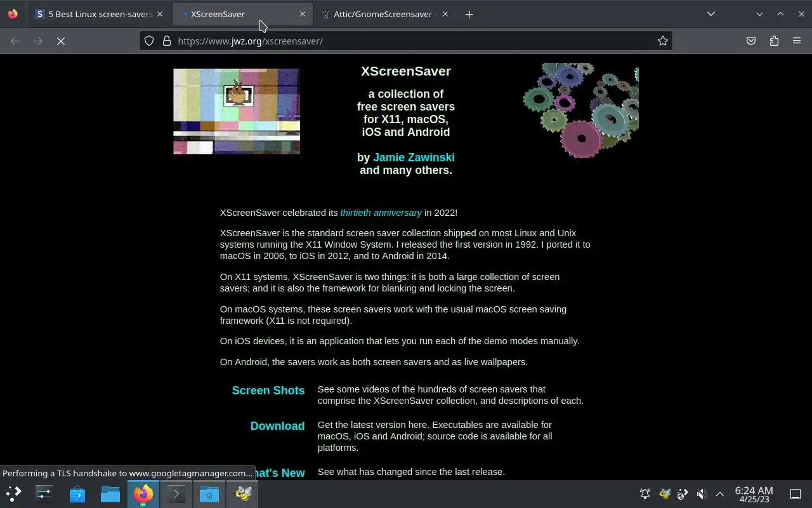Open the Jamie Zawinski link
812x508 pixels.
tap(414, 157)
